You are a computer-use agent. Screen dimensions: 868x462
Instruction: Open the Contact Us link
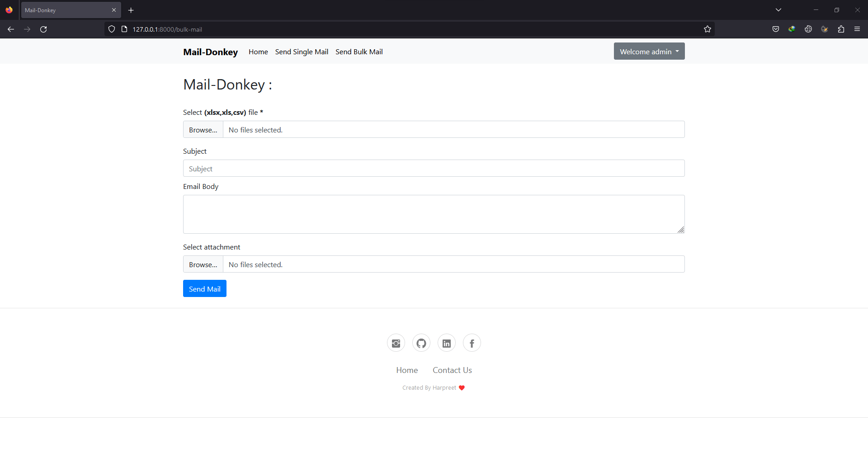[452, 370]
